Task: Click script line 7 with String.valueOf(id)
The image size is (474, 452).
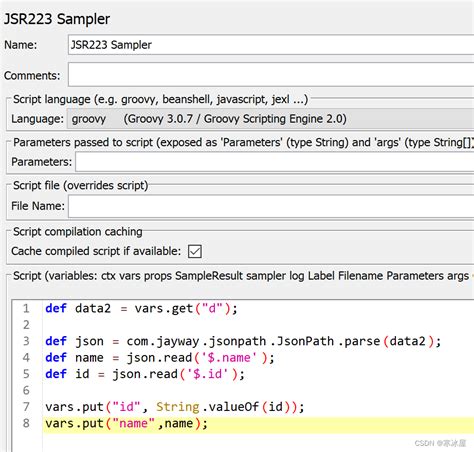Action: click(259, 407)
